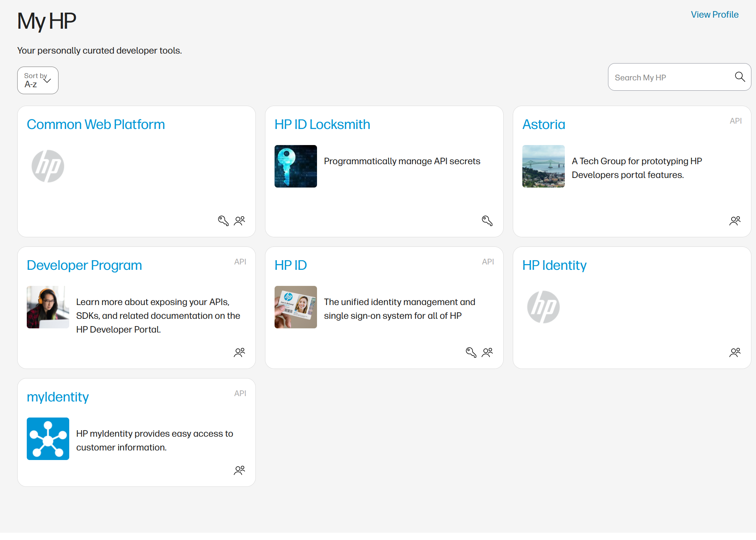Click the bridge photo thumbnail on Astoria card
Screen dimensions: 756x540
tap(543, 166)
